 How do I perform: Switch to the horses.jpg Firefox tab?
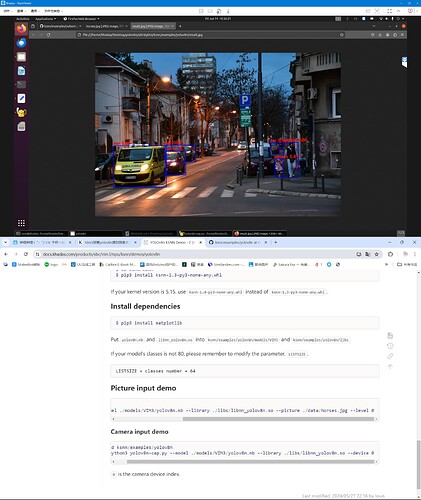106,26
